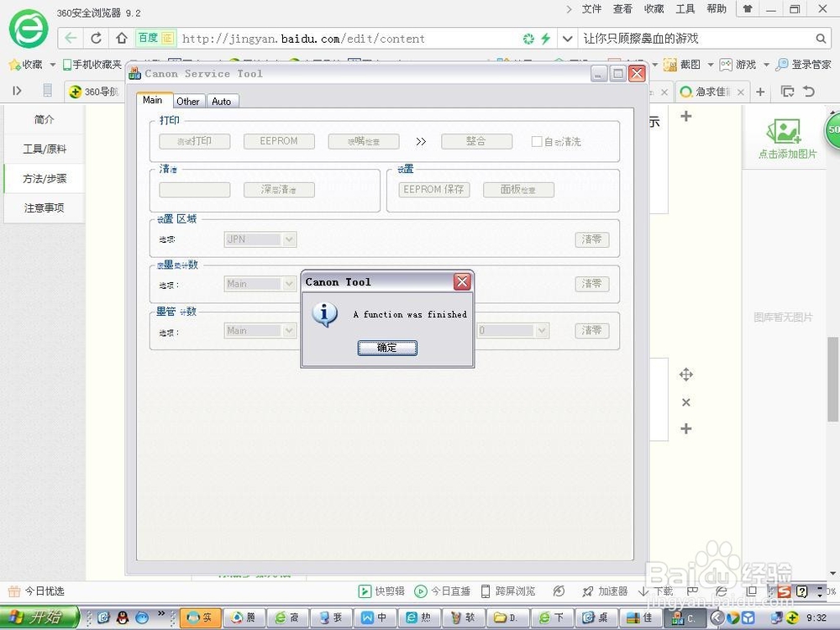Click 清零 button in 墨管计数 row
The height and width of the screenshot is (630, 840).
[592, 330]
